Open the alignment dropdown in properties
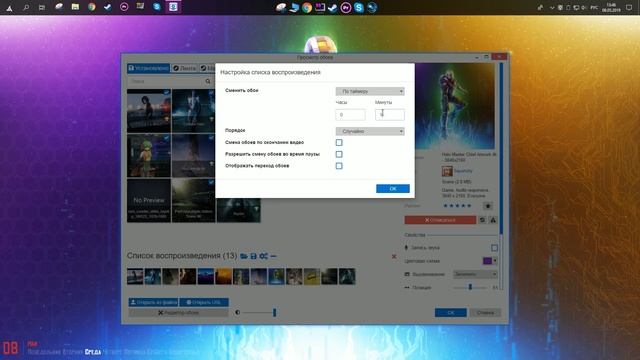The image size is (640, 360). (x=475, y=274)
